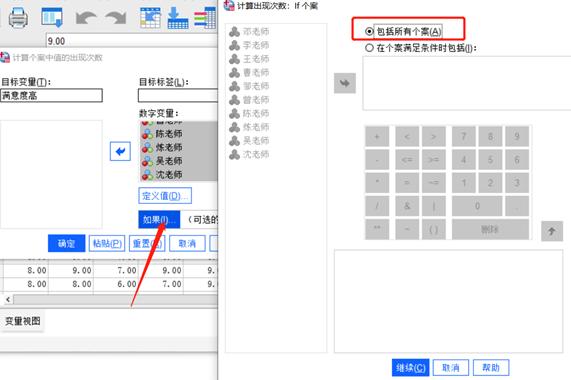
Task: Click the Undo arrow icon
Action: (86, 18)
